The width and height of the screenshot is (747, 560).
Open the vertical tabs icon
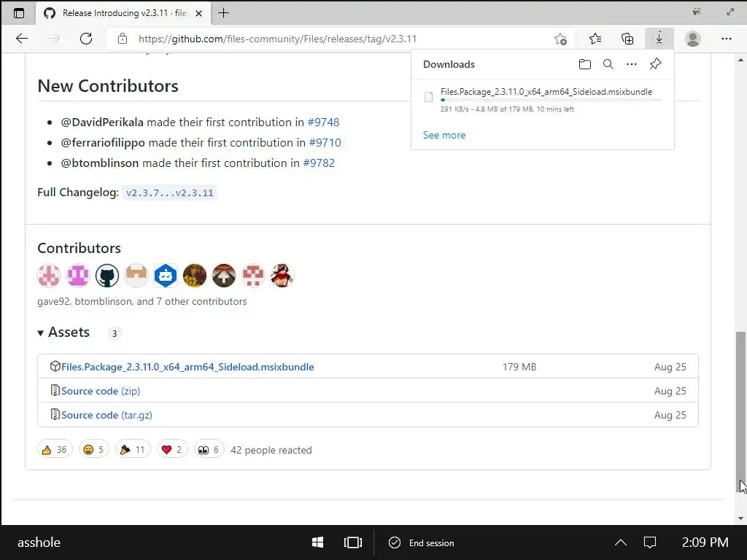[x=18, y=13]
